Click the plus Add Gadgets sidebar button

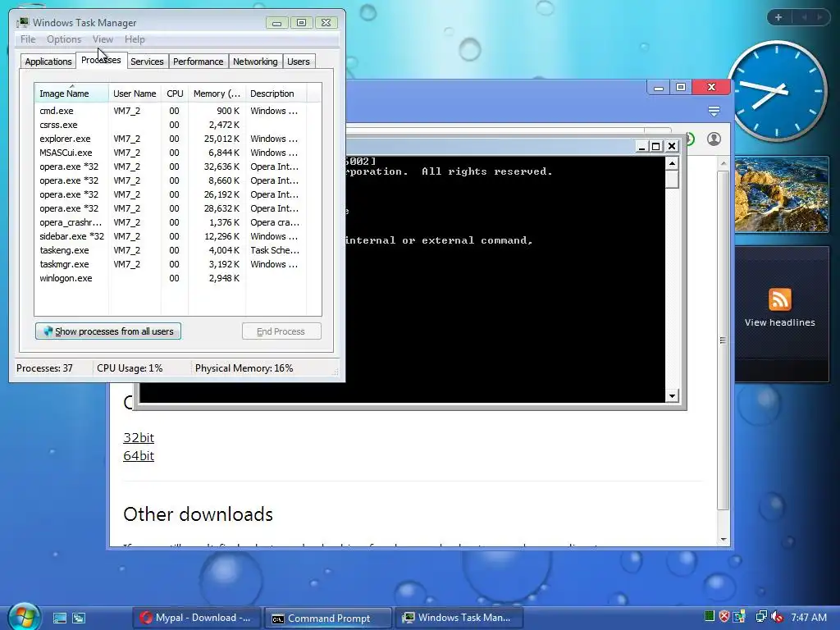[x=778, y=17]
